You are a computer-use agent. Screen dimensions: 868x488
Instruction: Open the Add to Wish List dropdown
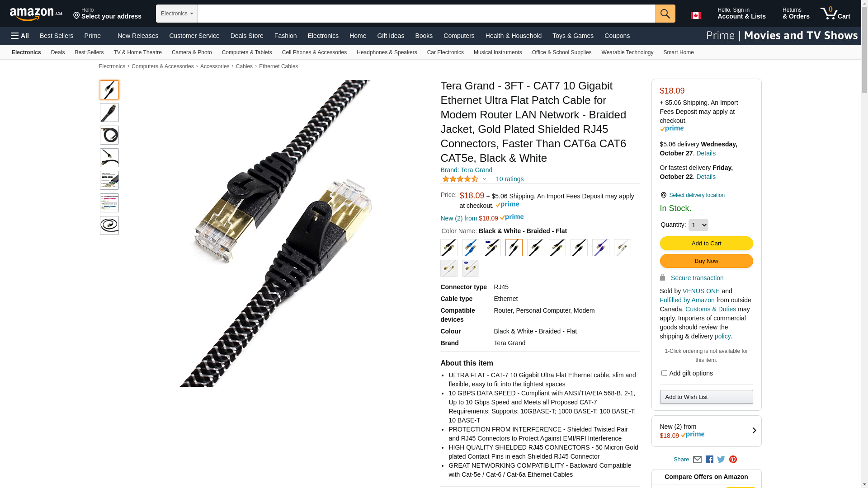[706, 397]
